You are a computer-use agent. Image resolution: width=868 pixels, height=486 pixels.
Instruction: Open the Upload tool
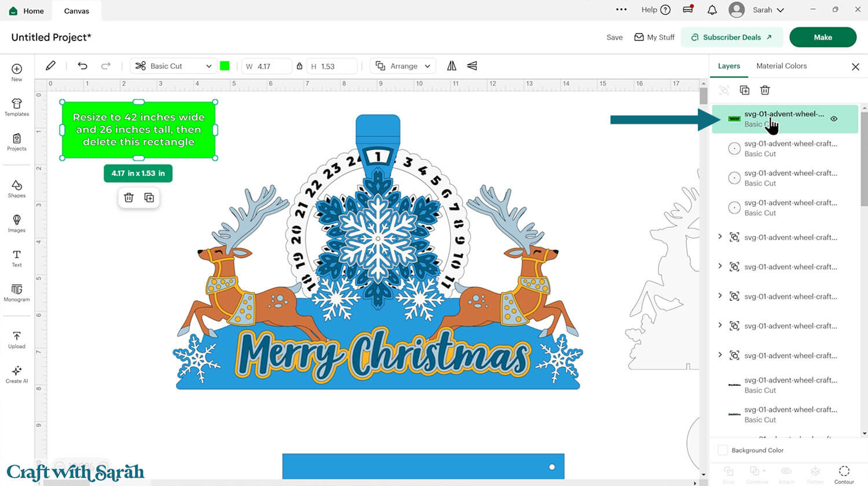click(x=17, y=340)
